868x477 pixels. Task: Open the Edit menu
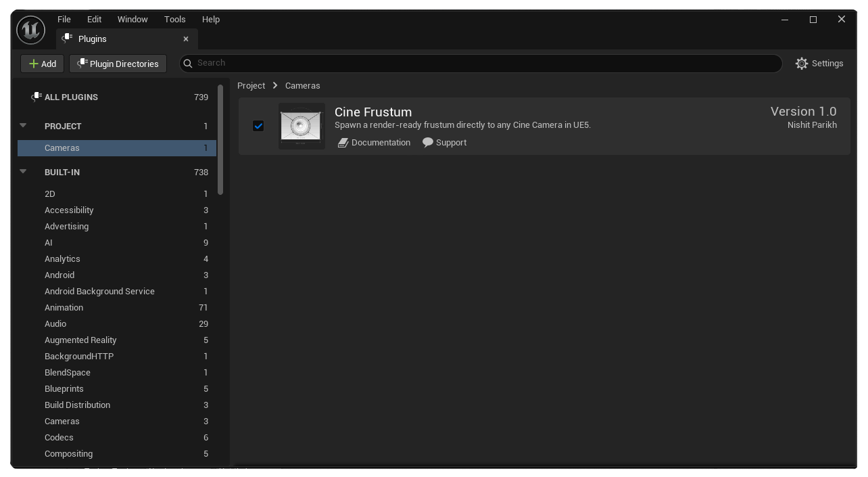click(x=94, y=20)
